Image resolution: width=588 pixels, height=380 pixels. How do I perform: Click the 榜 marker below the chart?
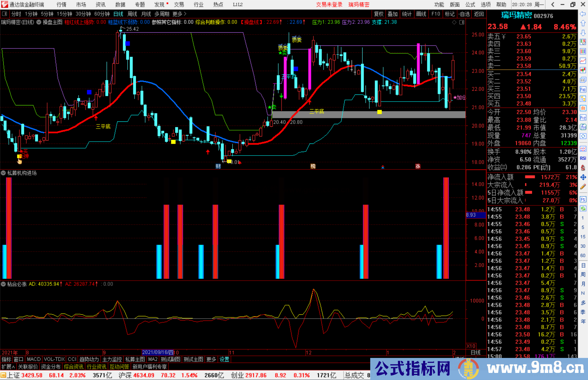coord(313,166)
